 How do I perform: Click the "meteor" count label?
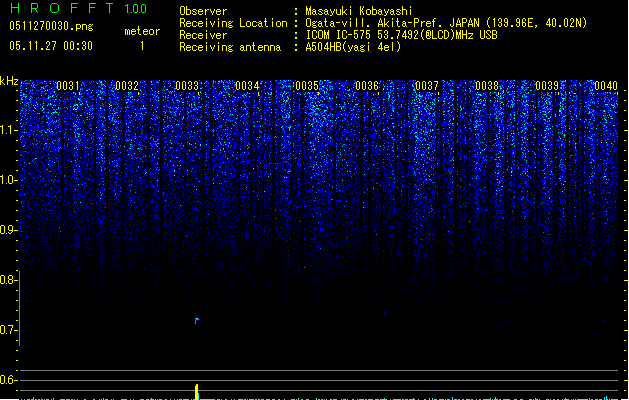142,31
